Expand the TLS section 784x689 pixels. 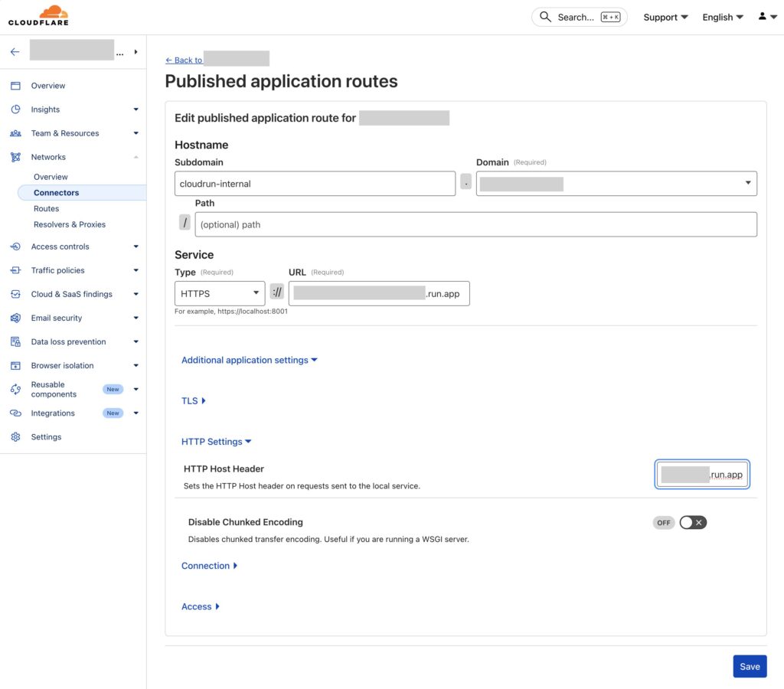click(x=191, y=400)
